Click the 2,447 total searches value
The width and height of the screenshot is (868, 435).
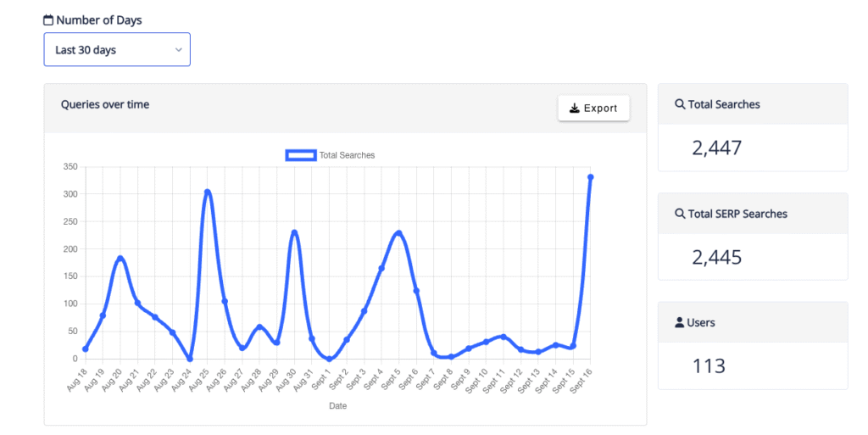(716, 148)
